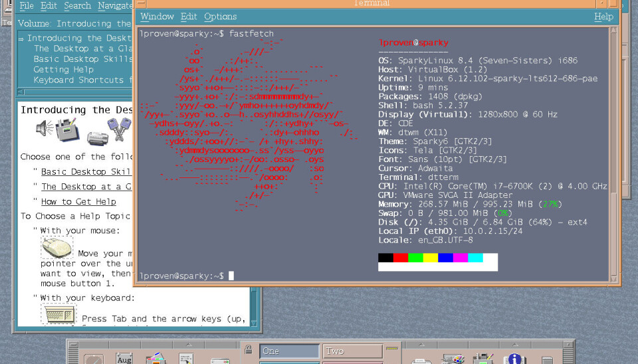638x364 pixels.
Task: Click the speaker image in help topic
Action: point(45,128)
